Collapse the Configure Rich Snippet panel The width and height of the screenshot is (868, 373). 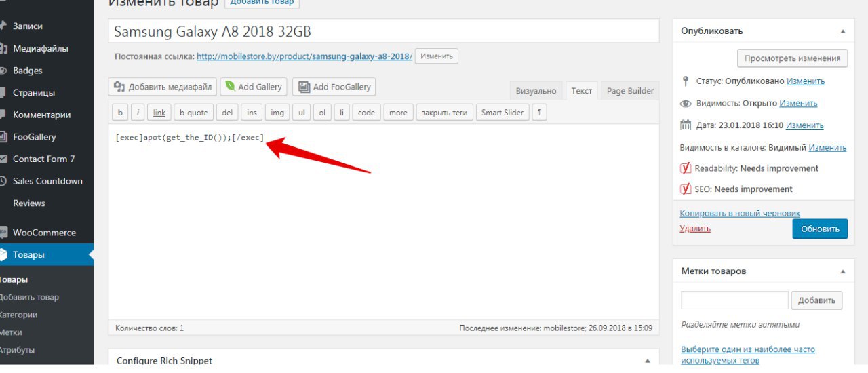coord(647,361)
